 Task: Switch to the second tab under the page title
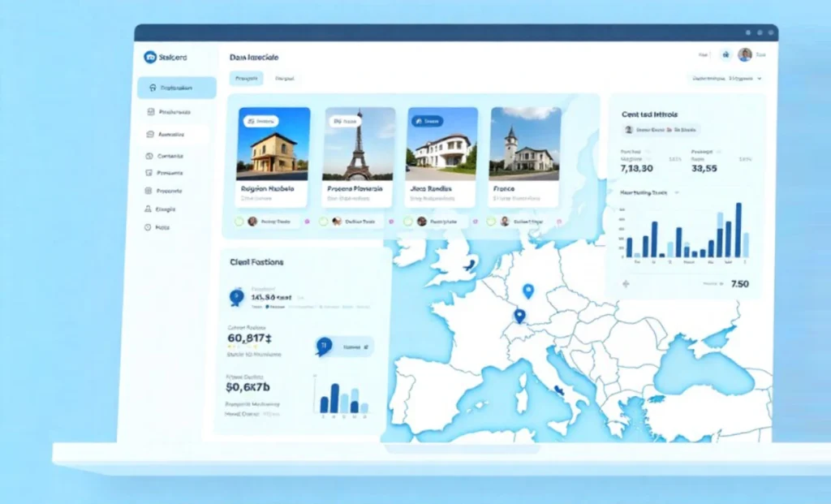click(284, 79)
